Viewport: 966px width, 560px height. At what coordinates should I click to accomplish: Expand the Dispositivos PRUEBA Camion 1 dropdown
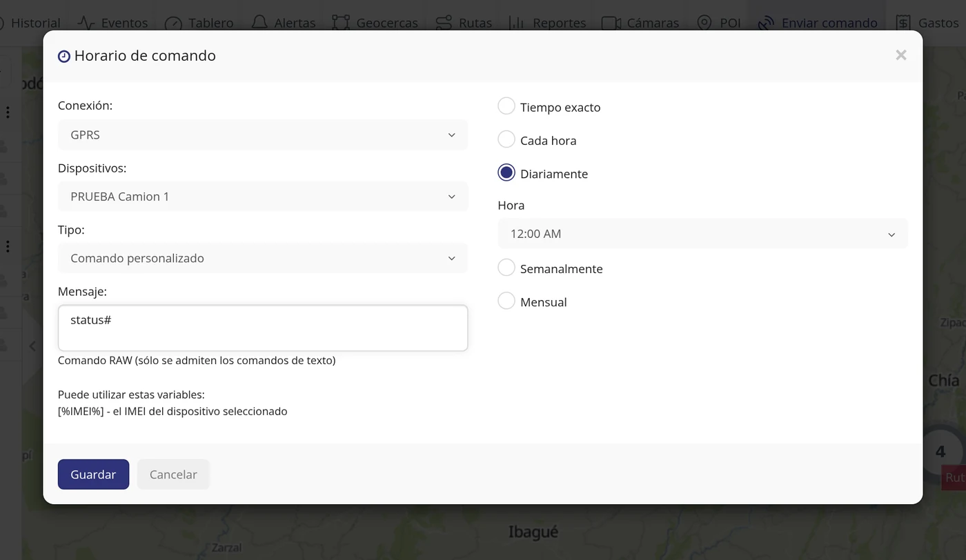pos(263,197)
